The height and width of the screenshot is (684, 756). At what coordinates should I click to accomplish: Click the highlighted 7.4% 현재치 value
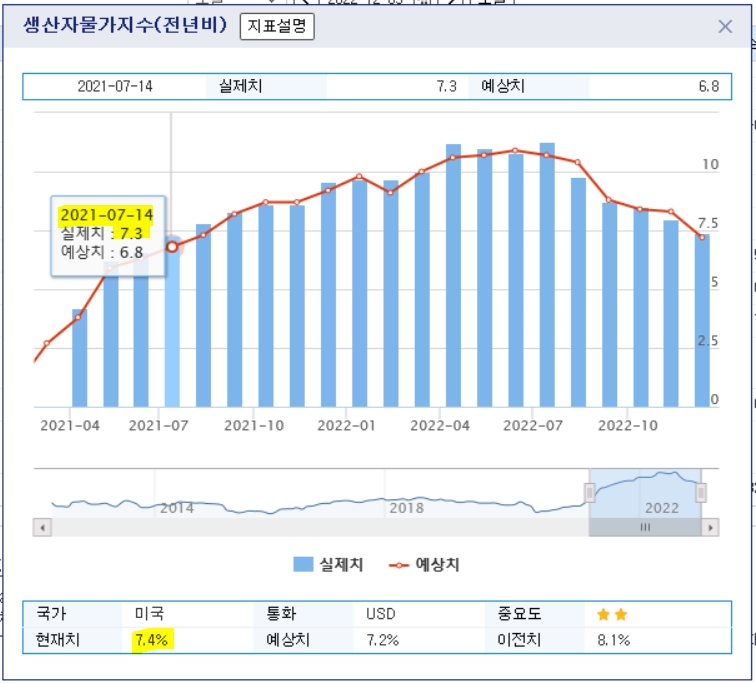pos(151,640)
